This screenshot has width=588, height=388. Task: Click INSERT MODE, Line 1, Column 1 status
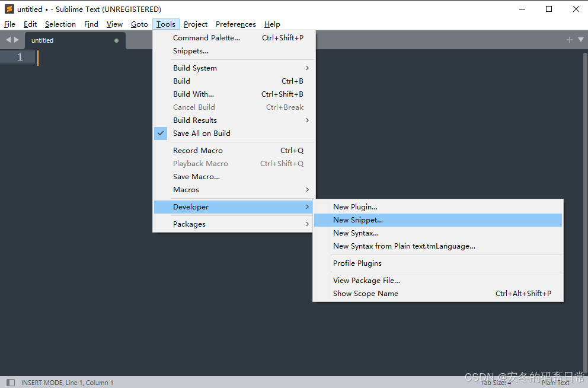pos(67,383)
